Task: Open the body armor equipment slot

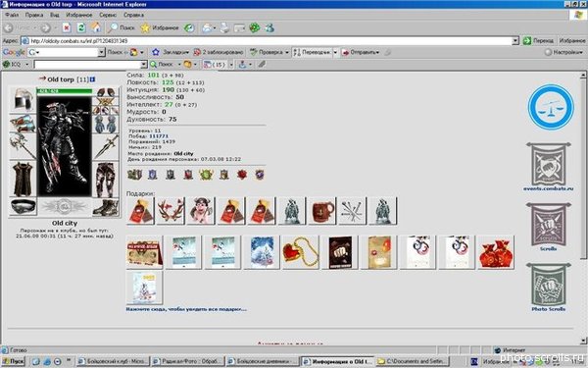Action: pyautogui.click(x=23, y=179)
